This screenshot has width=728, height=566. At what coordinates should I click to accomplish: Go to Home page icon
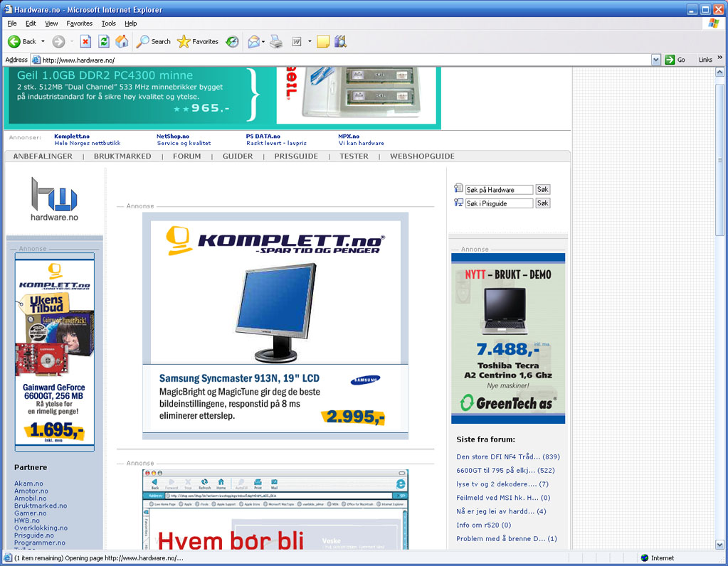(x=122, y=42)
